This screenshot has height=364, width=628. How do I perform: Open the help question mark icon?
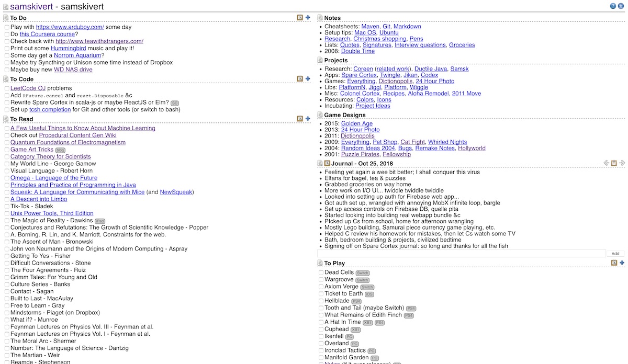pyautogui.click(x=613, y=6)
